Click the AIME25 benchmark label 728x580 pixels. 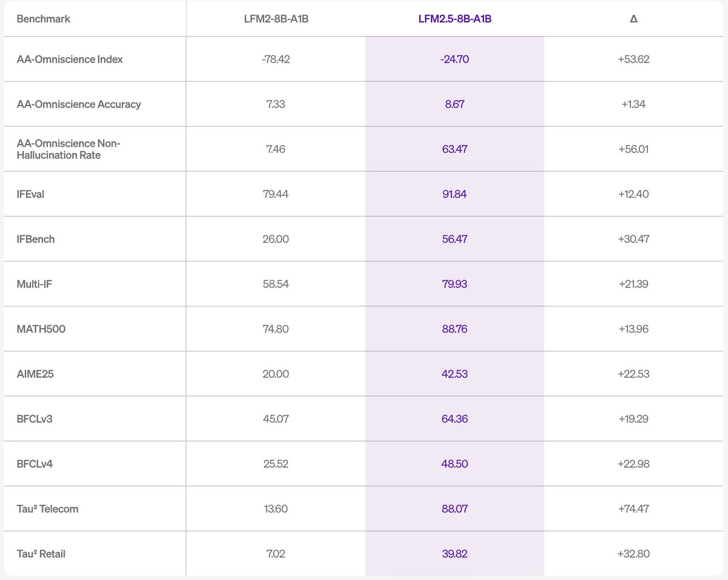click(35, 374)
